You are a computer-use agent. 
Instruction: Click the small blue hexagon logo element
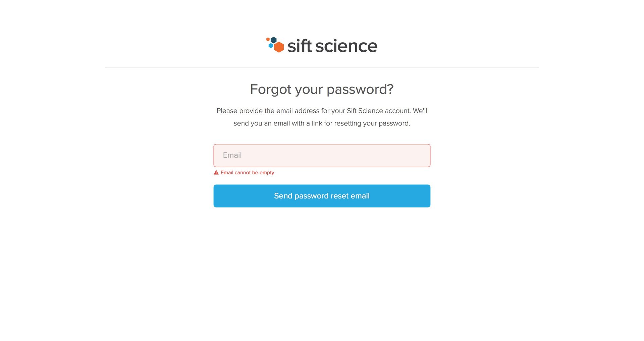point(271,46)
